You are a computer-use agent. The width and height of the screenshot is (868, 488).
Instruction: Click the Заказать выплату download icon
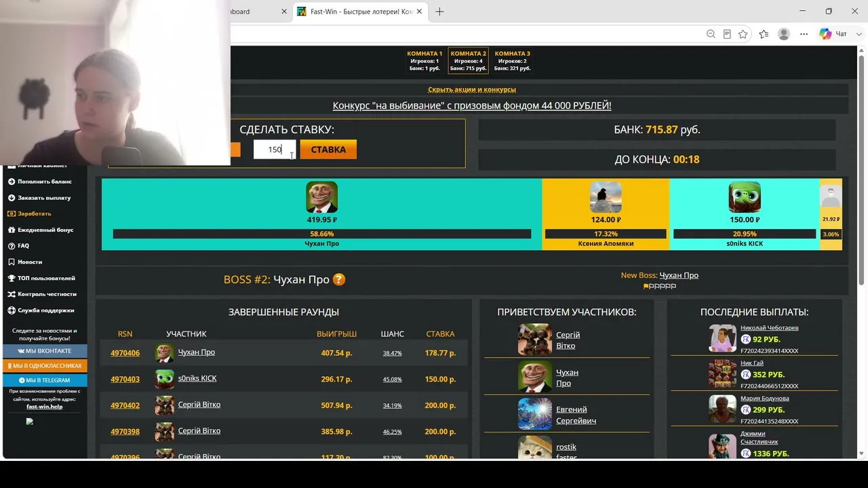12,198
